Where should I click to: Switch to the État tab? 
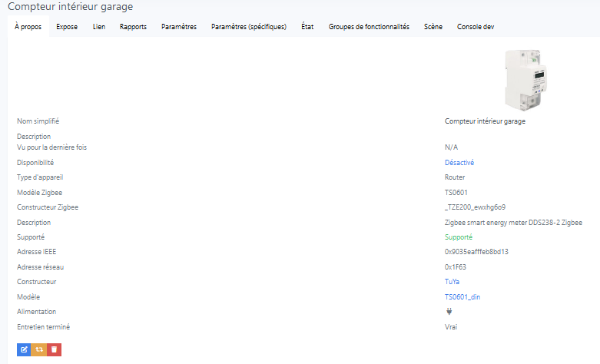coord(307,27)
